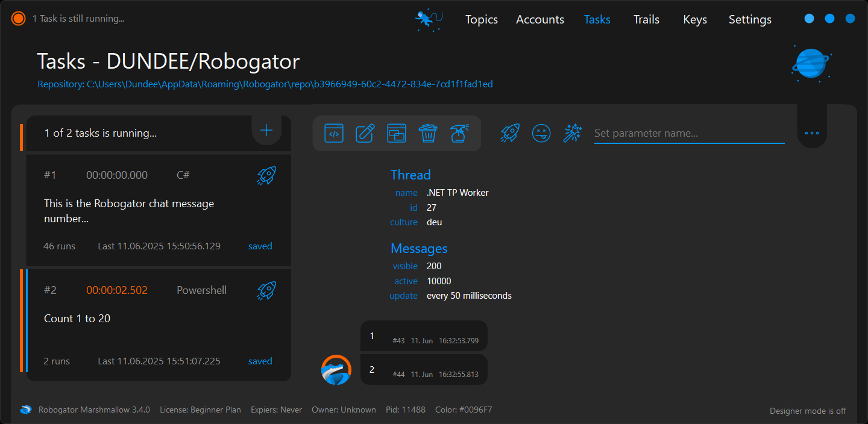The image size is (868, 424).
Task: Delete the task using trash can icon
Action: click(428, 133)
